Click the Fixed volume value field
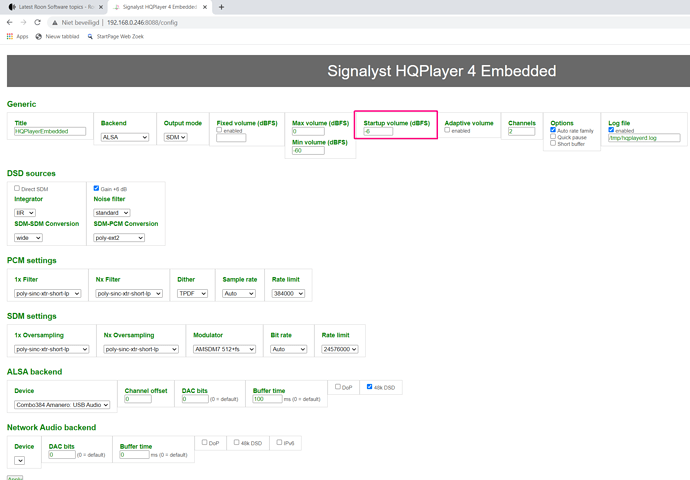The height and width of the screenshot is (480, 690). [231, 138]
